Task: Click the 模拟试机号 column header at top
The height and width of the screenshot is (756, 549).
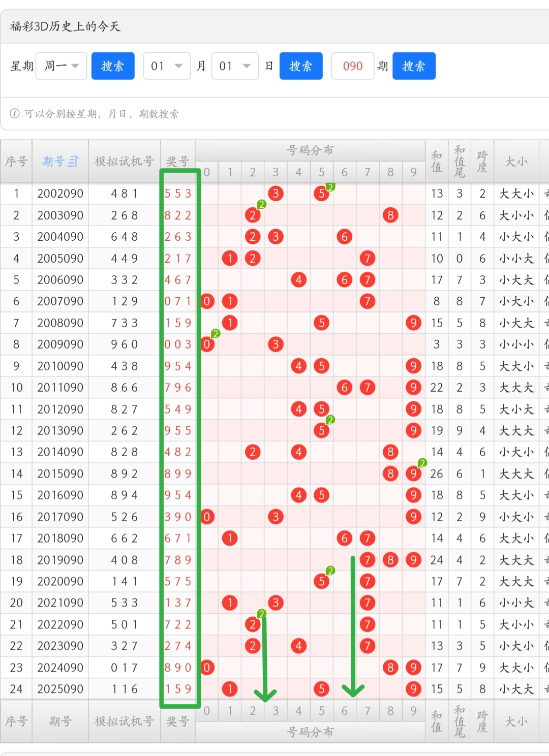Action: [124, 162]
